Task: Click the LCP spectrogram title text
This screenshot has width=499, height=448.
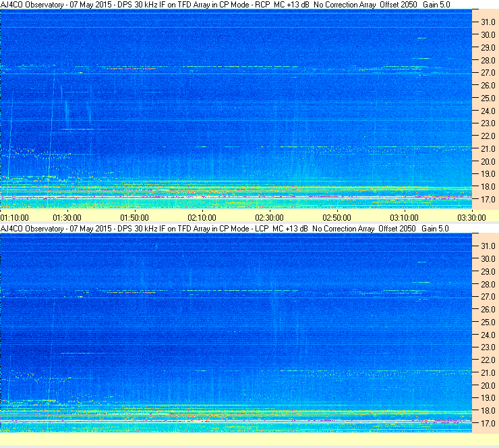Action: pos(225,228)
